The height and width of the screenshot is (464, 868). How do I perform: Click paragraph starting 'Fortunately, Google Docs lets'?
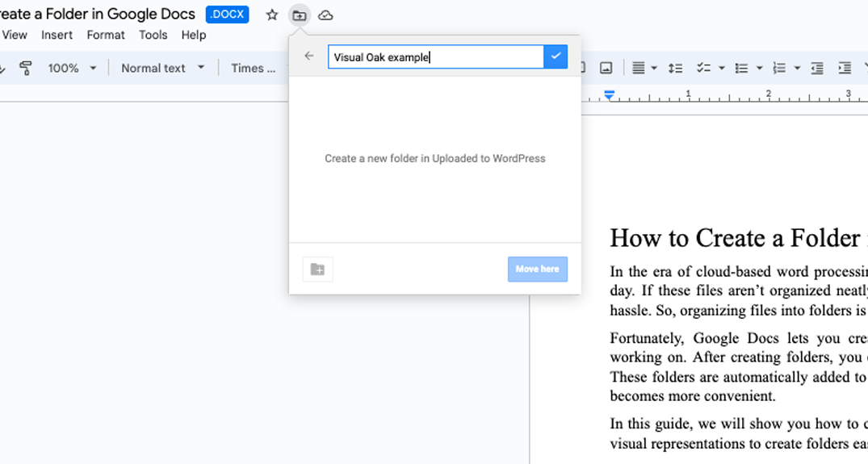point(739,366)
